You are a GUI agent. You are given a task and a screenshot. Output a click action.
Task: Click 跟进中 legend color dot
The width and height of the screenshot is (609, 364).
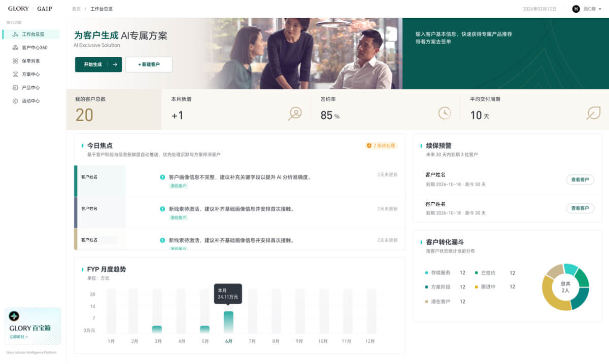477,287
